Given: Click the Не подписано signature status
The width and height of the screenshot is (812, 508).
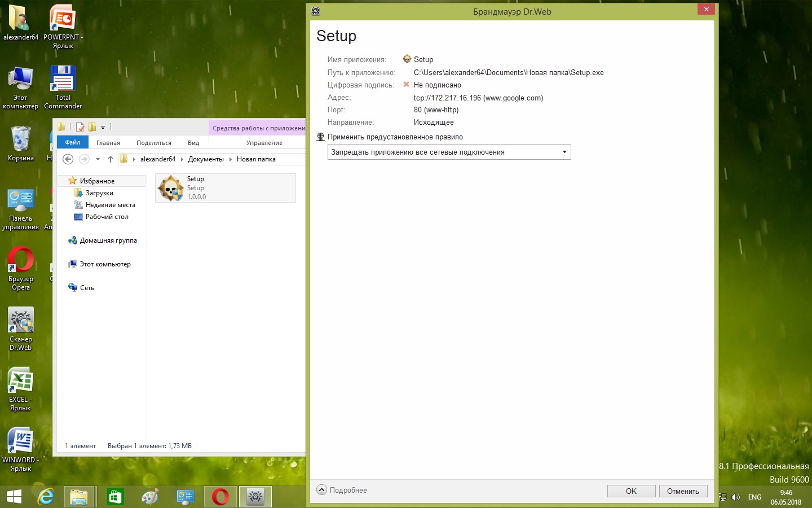Looking at the screenshot, I should pyautogui.click(x=437, y=85).
